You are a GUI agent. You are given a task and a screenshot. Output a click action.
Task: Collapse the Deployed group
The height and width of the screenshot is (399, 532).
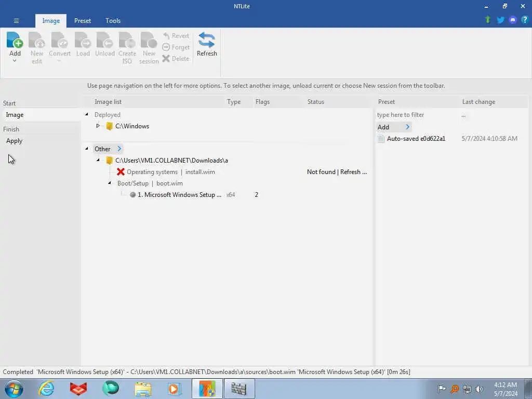[87, 115]
